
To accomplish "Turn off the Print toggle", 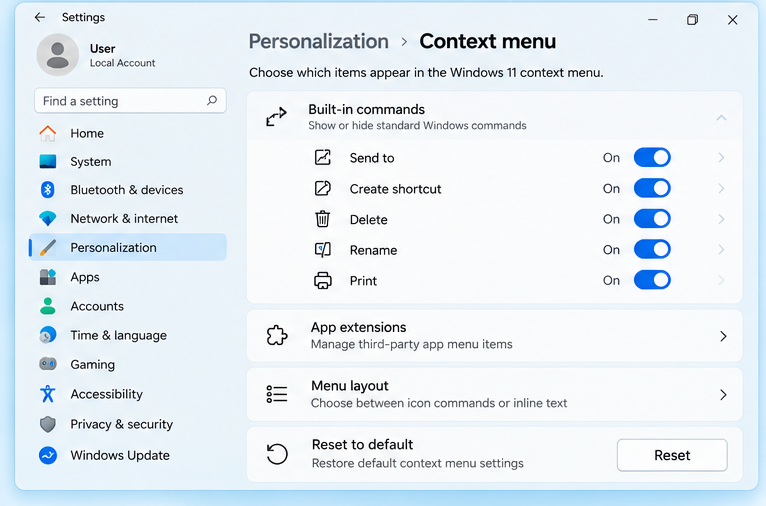I will pyautogui.click(x=652, y=280).
